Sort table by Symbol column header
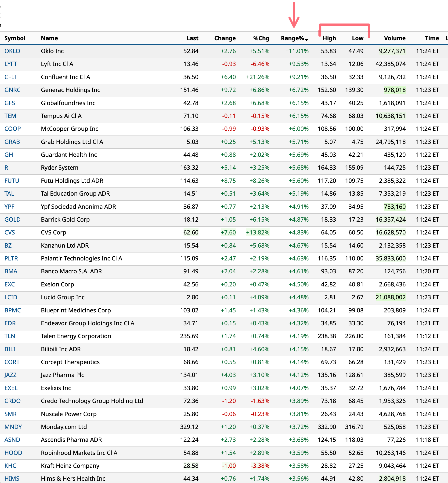 pos(15,38)
